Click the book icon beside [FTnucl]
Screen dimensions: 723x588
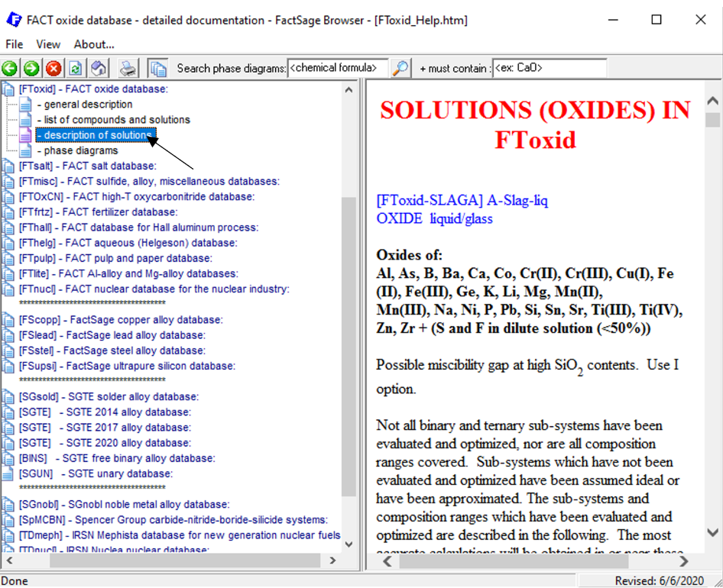click(8, 289)
